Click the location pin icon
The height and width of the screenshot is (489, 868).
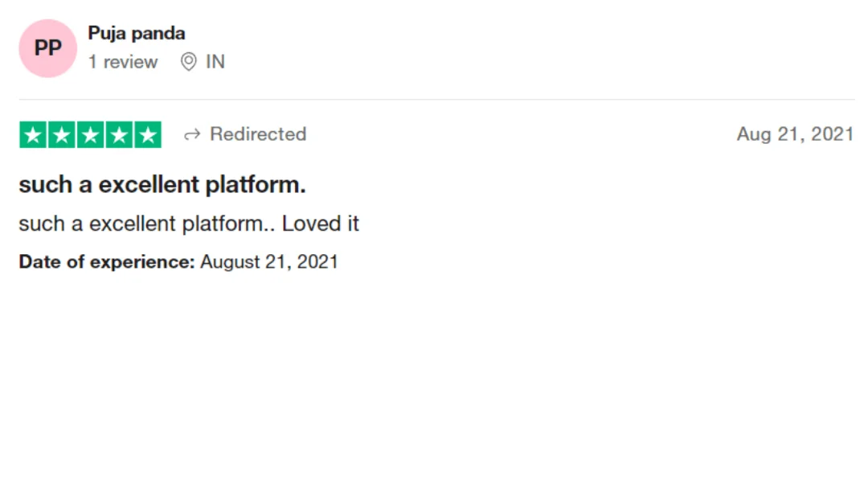pos(188,61)
